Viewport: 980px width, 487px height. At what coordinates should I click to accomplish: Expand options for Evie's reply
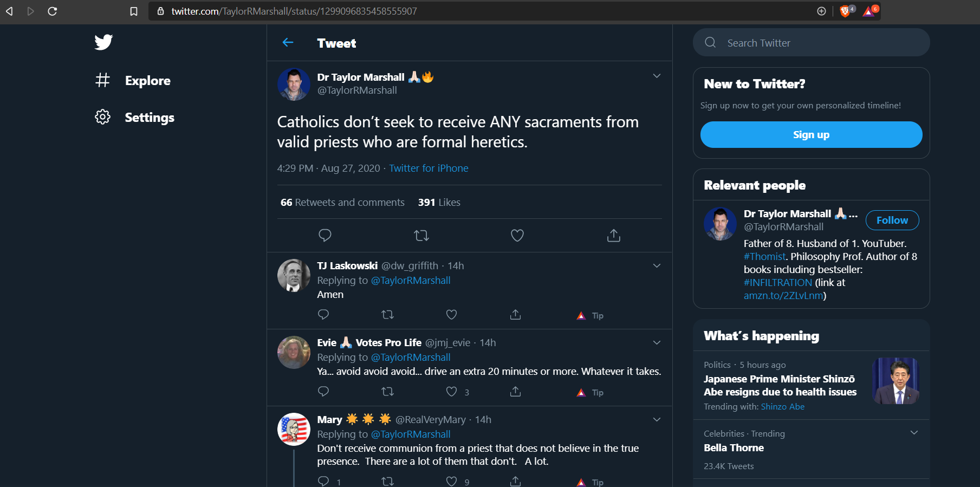657,342
